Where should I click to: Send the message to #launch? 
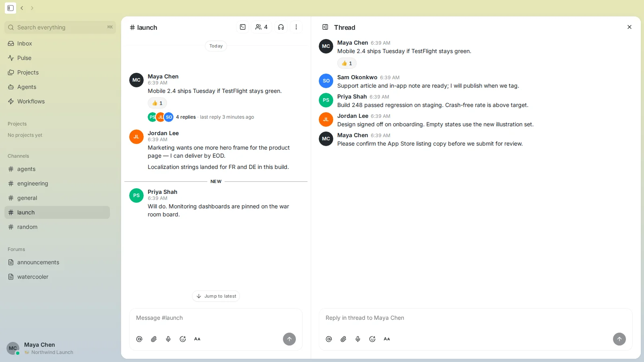289,339
